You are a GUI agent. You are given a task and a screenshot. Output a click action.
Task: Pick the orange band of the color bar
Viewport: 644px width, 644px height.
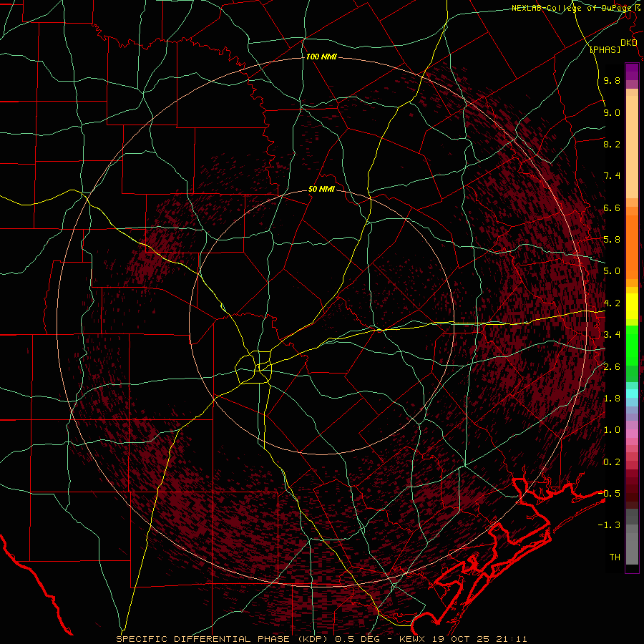pos(632,246)
